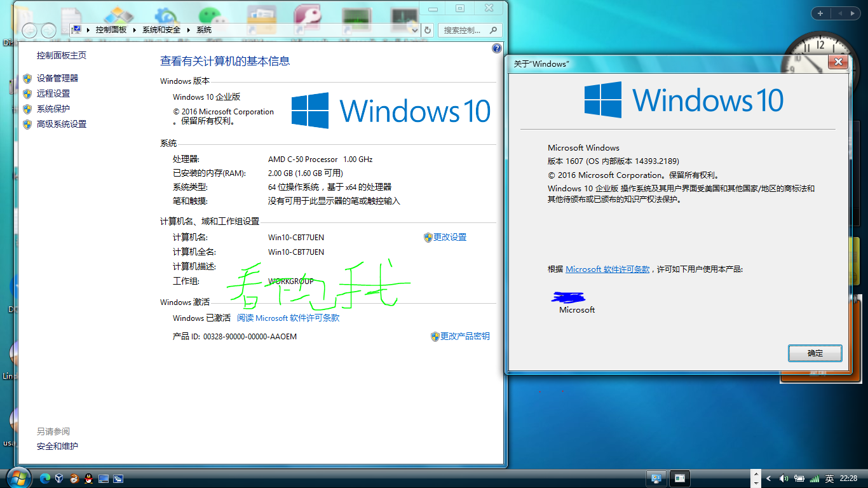Expand arrow after 控制面板 breadcrumb
The height and width of the screenshot is (488, 868).
[135, 30]
